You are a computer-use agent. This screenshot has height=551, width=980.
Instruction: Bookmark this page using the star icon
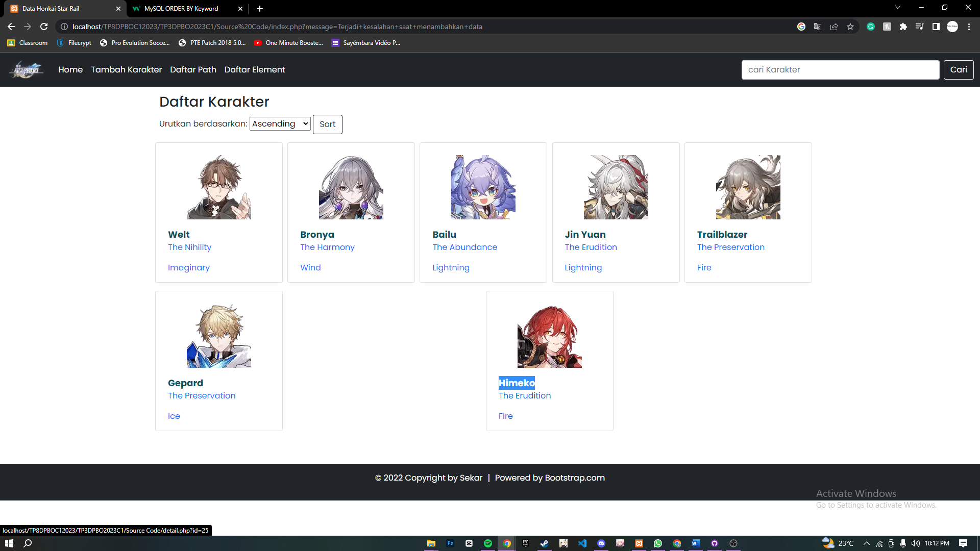850,27
